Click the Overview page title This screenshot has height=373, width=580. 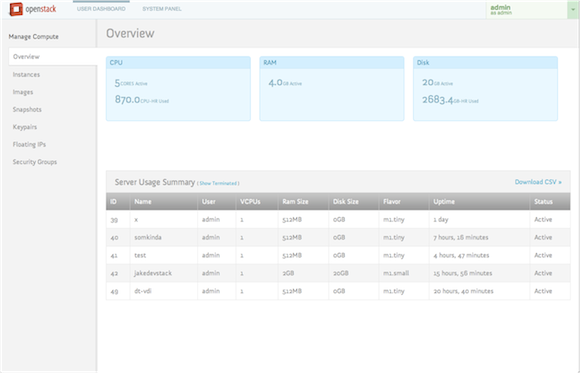tap(130, 33)
